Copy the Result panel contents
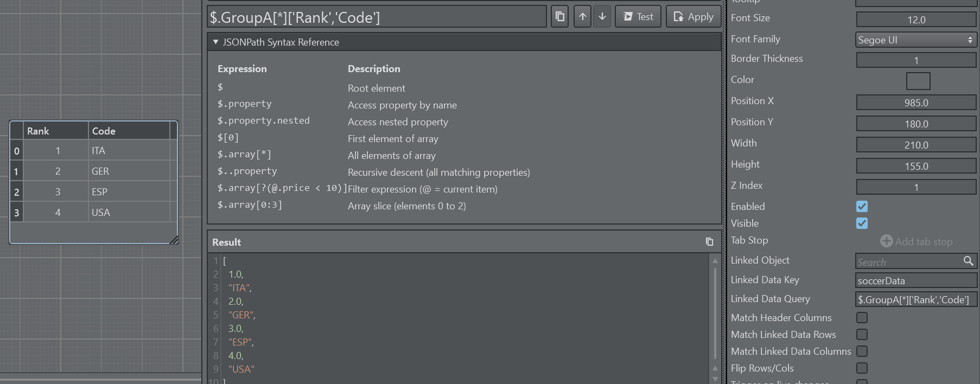Screen dimensions: 980x384 click(x=709, y=242)
